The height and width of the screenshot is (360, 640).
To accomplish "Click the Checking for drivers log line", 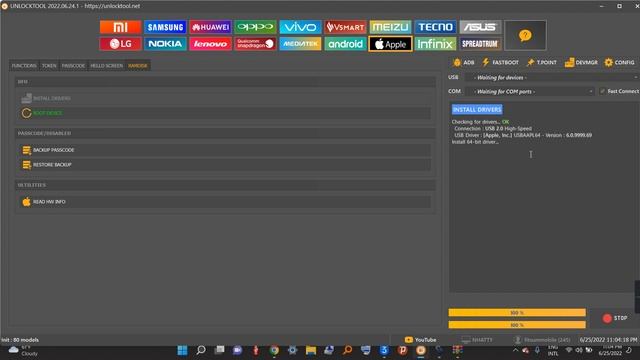I will point(480,122).
